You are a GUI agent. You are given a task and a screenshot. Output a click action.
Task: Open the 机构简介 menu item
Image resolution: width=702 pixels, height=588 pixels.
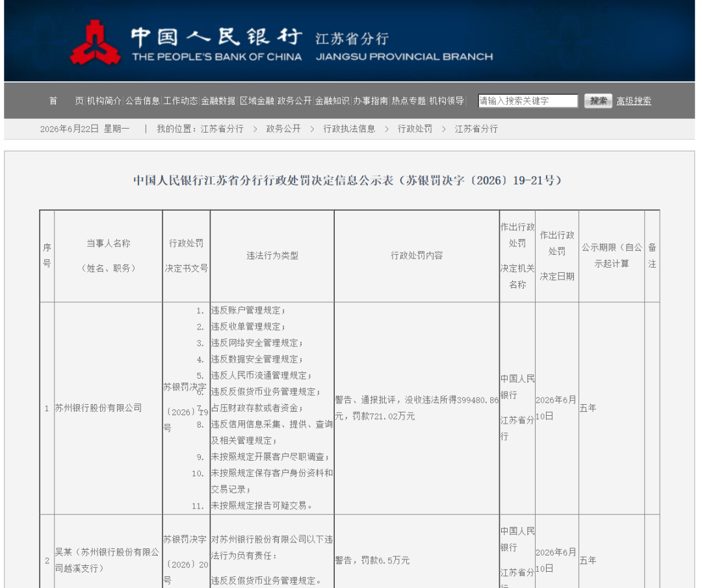[x=104, y=101]
